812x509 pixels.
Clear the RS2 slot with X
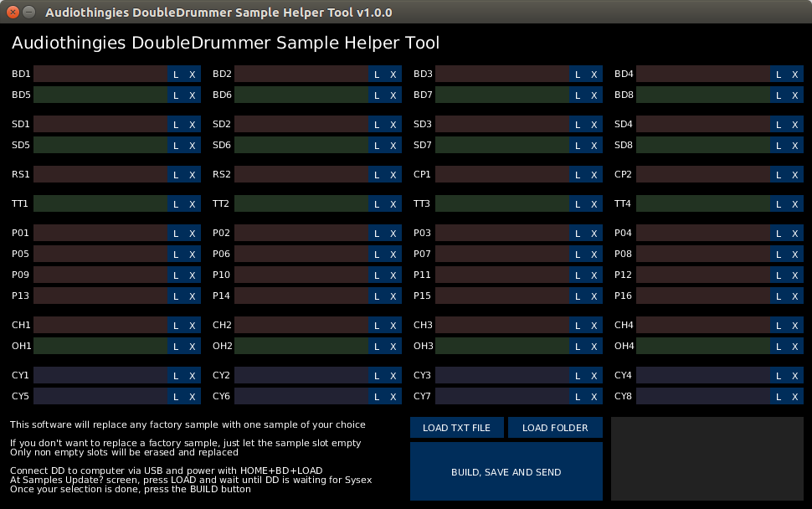[x=393, y=174]
